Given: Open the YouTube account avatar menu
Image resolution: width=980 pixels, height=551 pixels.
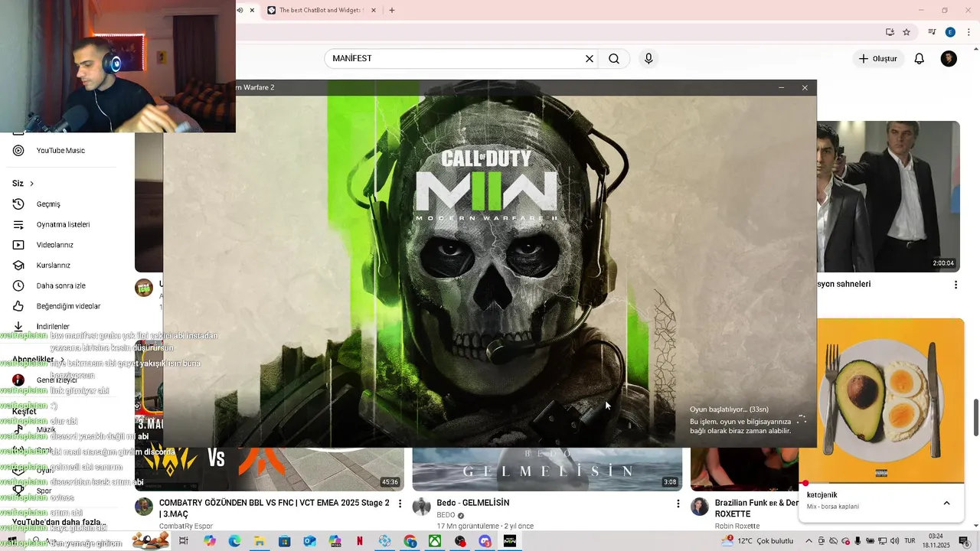Looking at the screenshot, I should pos(949,59).
